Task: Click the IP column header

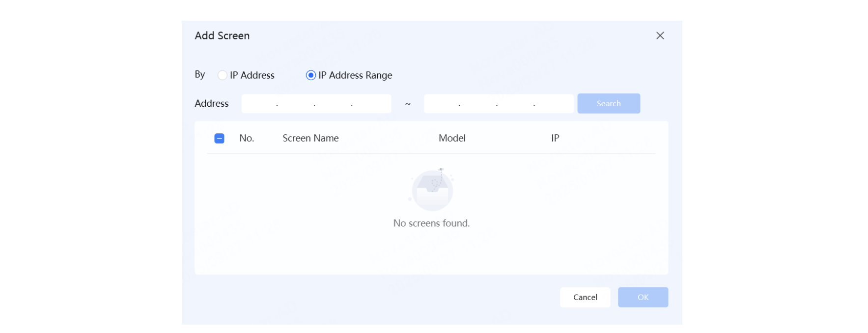Action: click(x=555, y=138)
